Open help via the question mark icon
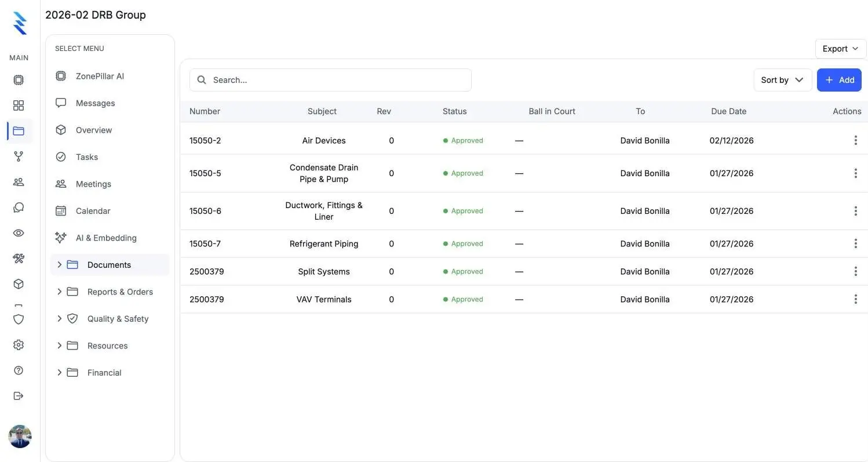 pyautogui.click(x=19, y=370)
